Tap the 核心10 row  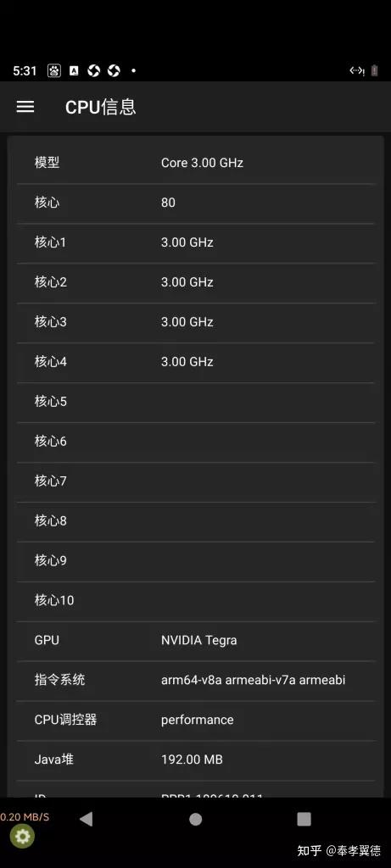pyautogui.click(x=195, y=601)
